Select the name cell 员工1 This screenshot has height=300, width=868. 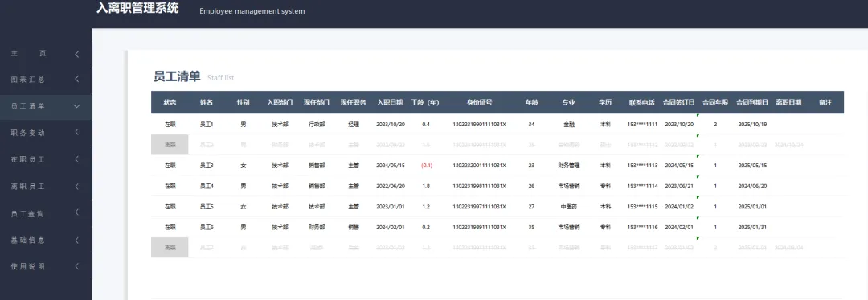click(207, 124)
